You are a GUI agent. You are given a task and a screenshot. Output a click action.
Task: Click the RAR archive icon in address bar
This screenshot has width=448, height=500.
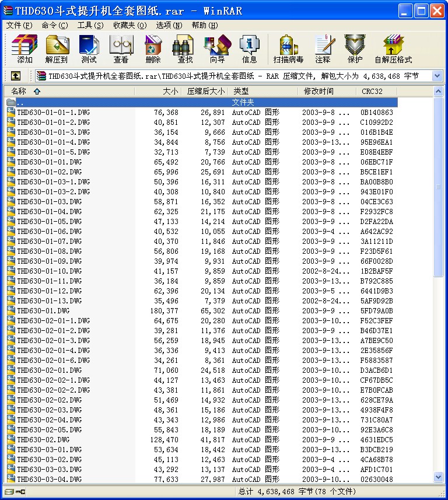coord(41,76)
